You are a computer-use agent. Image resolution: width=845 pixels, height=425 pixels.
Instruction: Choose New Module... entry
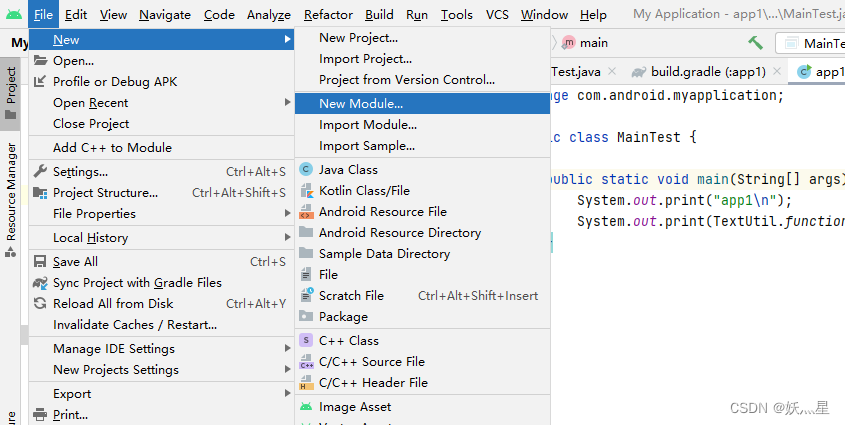(422, 103)
